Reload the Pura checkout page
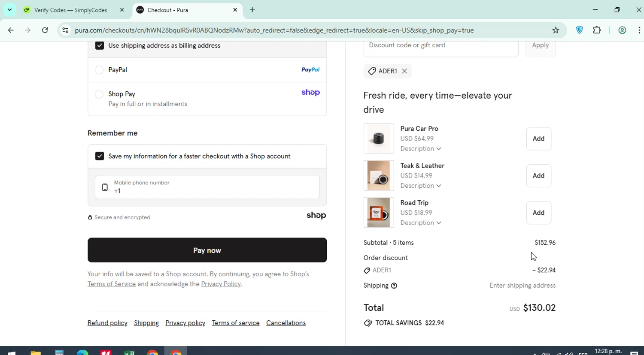This screenshot has width=644, height=355. tap(45, 30)
